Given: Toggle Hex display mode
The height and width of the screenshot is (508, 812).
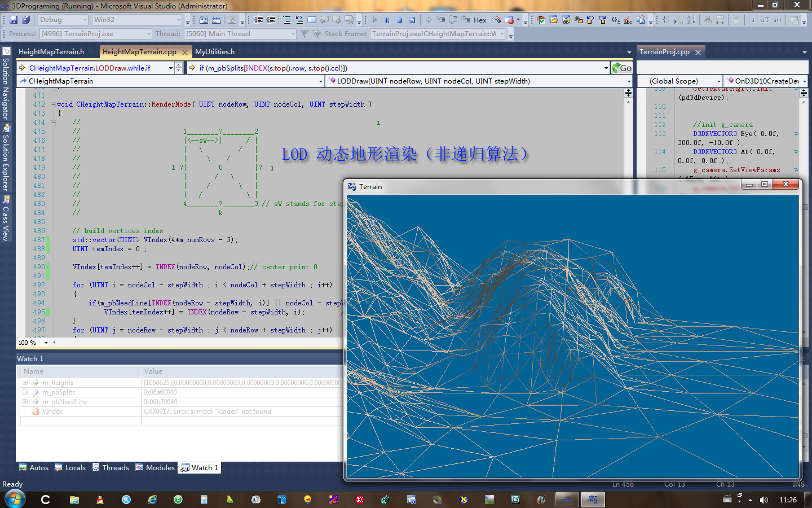Looking at the screenshot, I should click(479, 20).
